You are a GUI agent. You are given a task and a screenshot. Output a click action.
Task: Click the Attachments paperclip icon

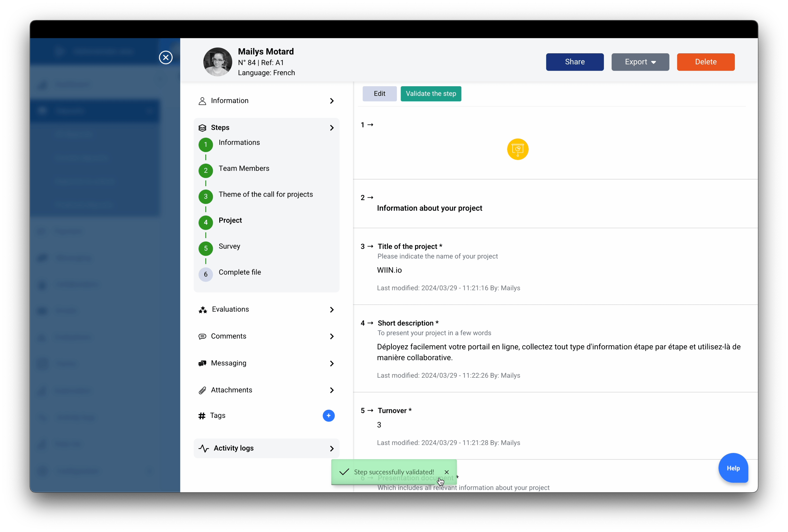pyautogui.click(x=202, y=390)
